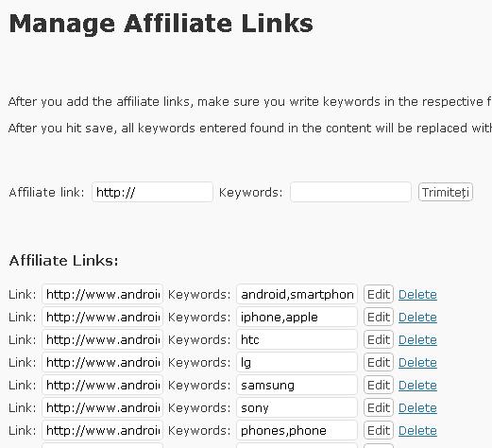Viewport: 492px width, 448px height.
Task: Click the sony keywords text field
Action: coord(297,408)
